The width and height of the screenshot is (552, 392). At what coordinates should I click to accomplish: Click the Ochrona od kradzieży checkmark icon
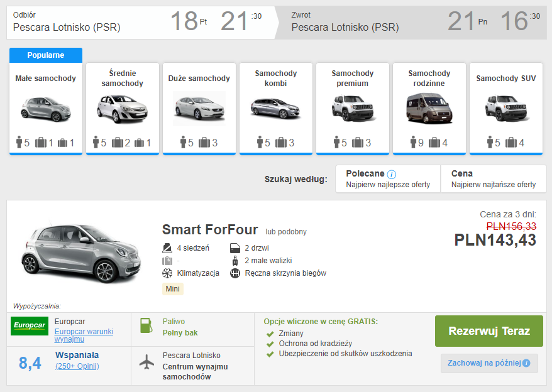pos(270,344)
